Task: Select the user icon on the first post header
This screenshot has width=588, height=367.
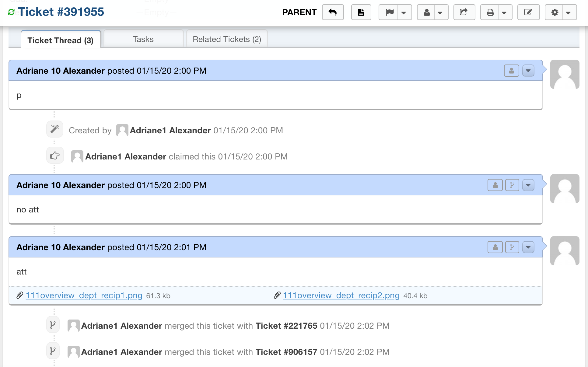Action: tap(511, 70)
